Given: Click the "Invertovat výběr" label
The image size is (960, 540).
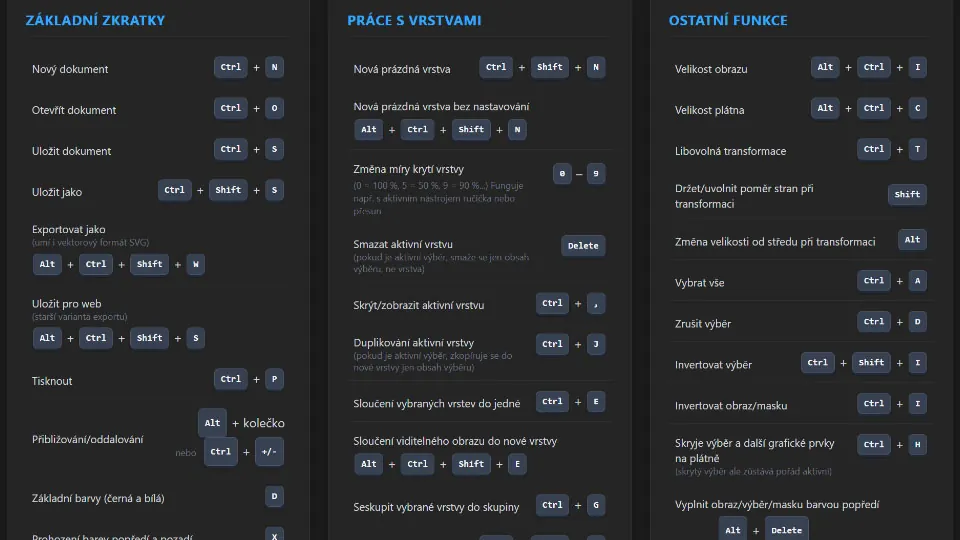Looking at the screenshot, I should (713, 365).
